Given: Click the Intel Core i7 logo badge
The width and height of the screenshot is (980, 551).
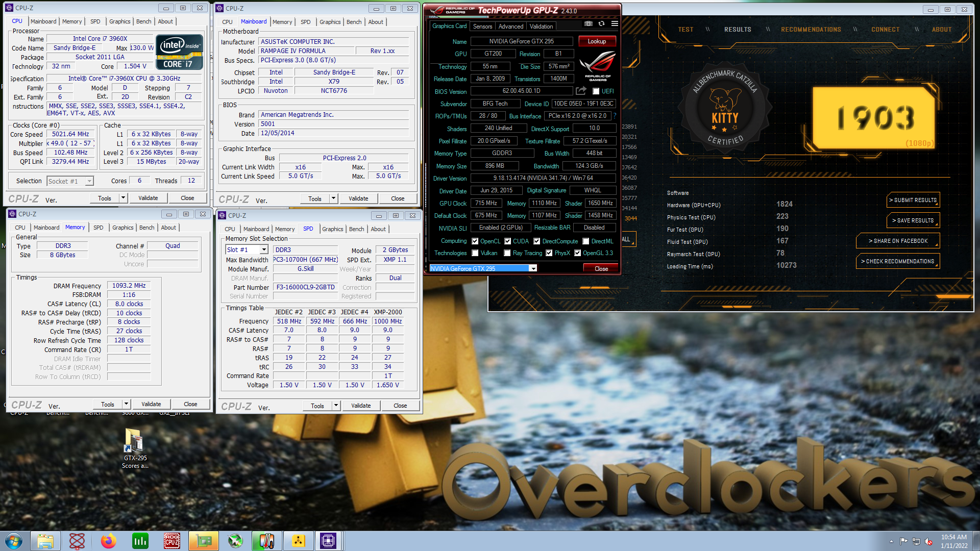Looking at the screenshot, I should click(x=179, y=52).
